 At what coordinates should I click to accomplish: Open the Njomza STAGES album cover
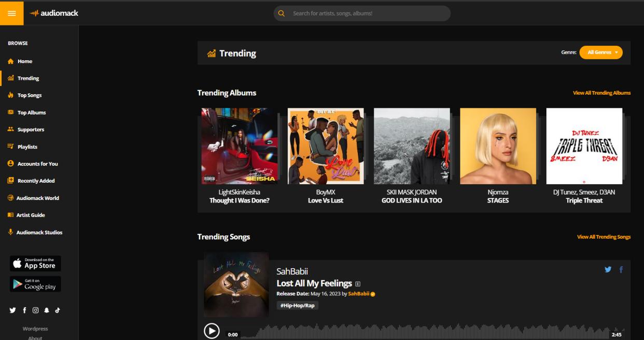point(498,146)
